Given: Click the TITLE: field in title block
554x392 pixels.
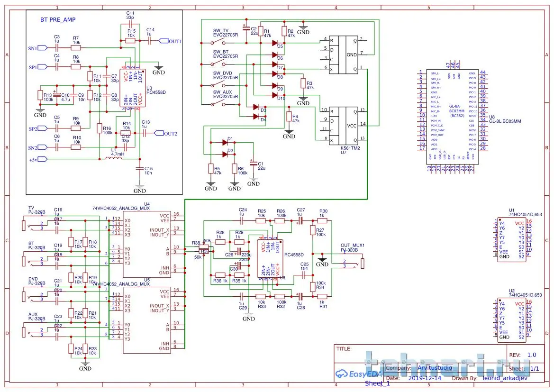Looking at the screenshot, I should tap(344, 349).
